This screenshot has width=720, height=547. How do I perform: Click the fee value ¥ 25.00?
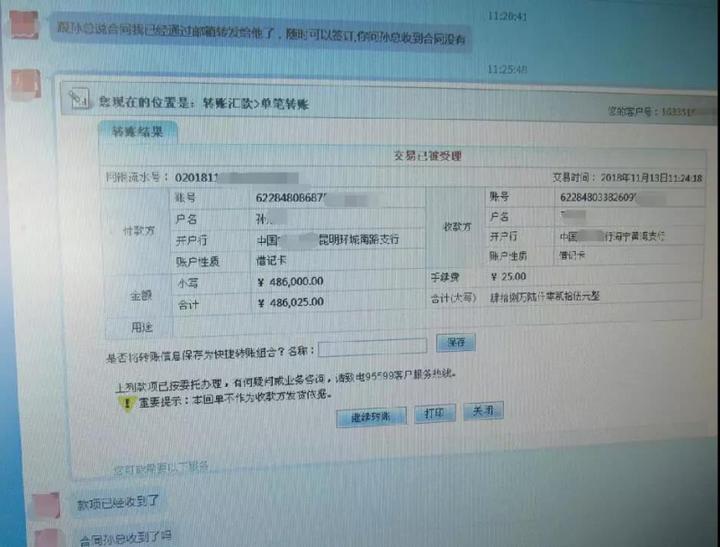[x=508, y=276]
